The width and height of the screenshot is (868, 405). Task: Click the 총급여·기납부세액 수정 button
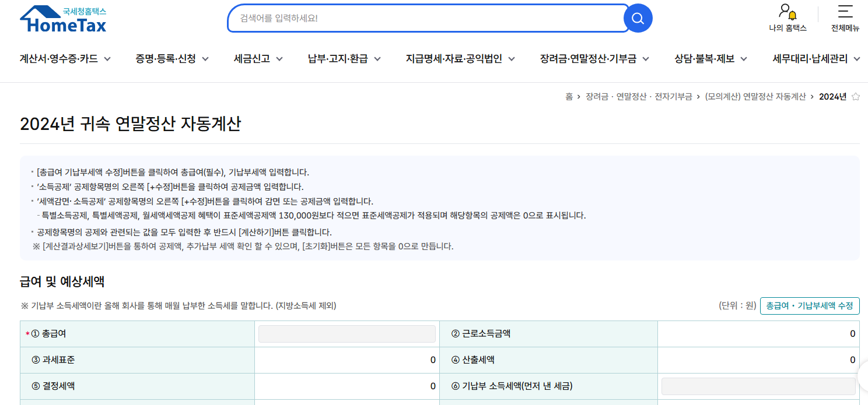click(810, 305)
